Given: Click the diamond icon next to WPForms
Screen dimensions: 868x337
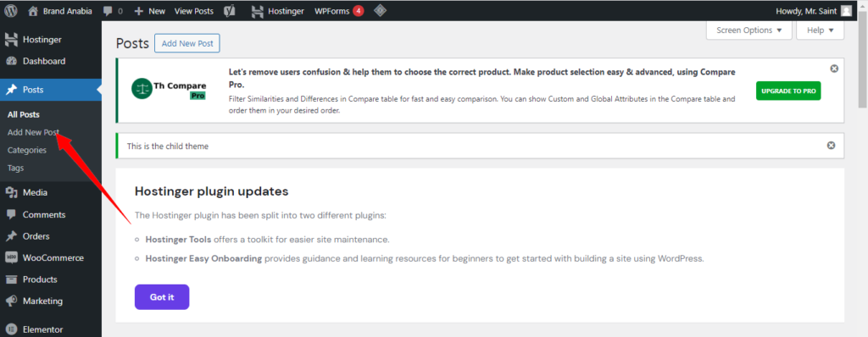Looking at the screenshot, I should (x=380, y=10).
